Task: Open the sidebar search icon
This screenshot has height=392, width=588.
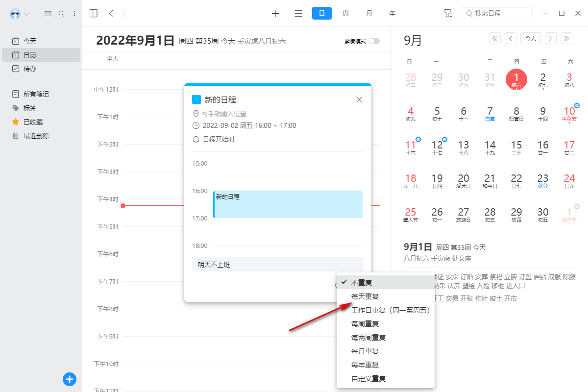Action: (61, 14)
